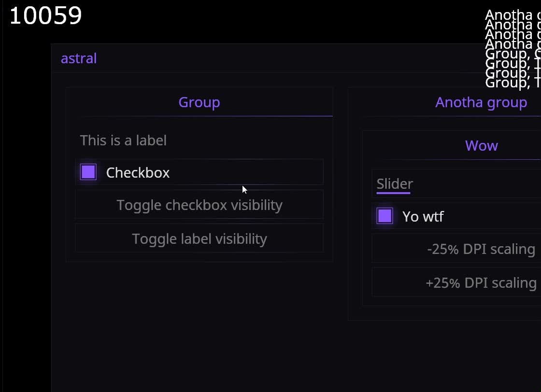Click the 'Wow' subgroup header

point(481,146)
